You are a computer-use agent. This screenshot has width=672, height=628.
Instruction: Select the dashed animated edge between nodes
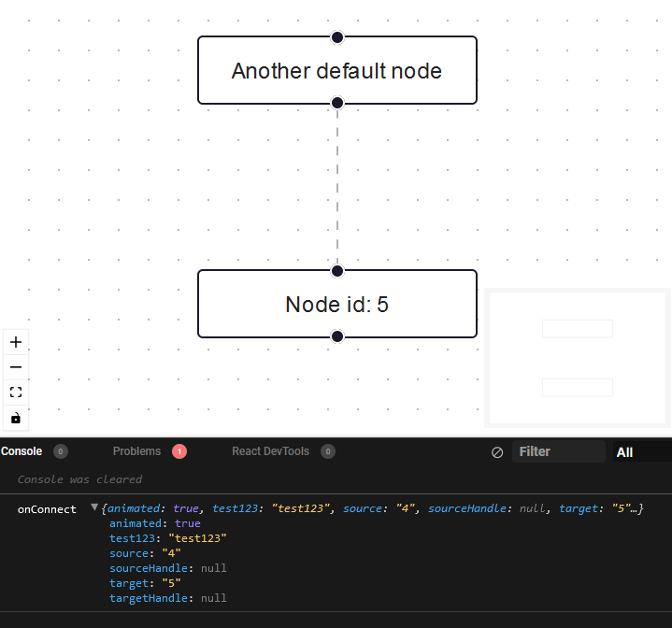[x=337, y=187]
